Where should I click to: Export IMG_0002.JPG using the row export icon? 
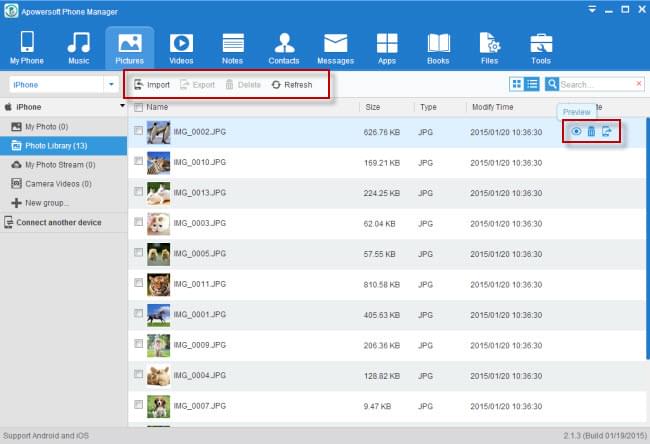(606, 131)
